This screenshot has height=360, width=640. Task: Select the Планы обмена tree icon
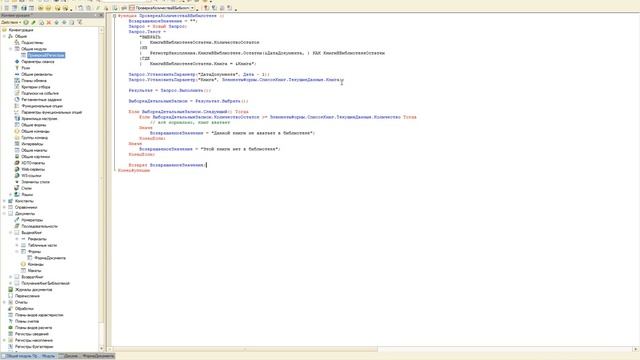coord(17,80)
